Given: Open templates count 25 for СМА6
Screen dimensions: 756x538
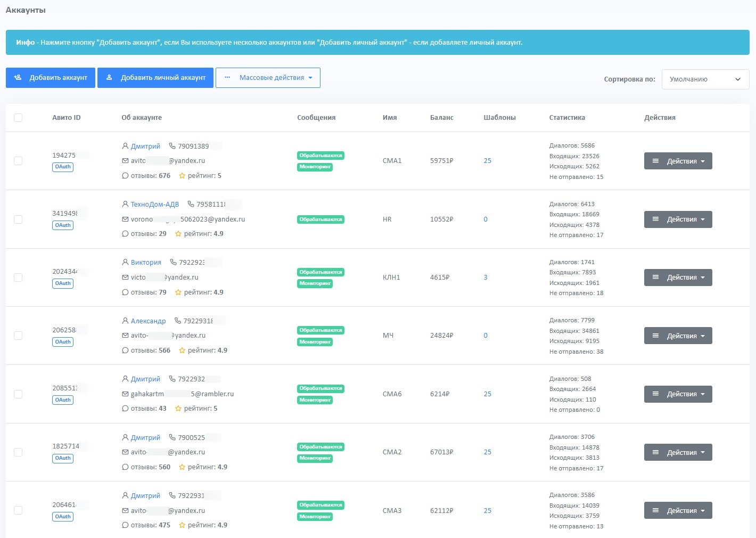Looking at the screenshot, I should (x=487, y=394).
